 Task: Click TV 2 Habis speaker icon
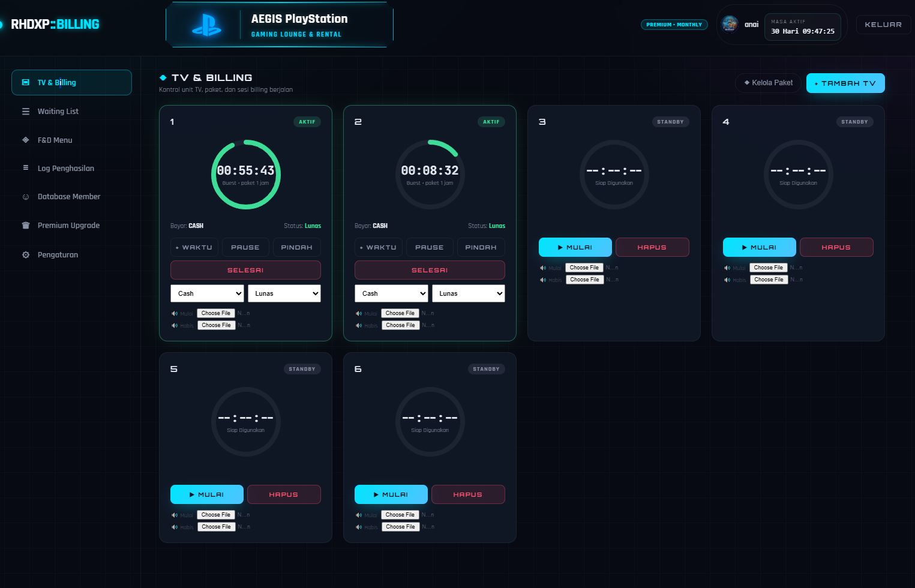(x=358, y=325)
